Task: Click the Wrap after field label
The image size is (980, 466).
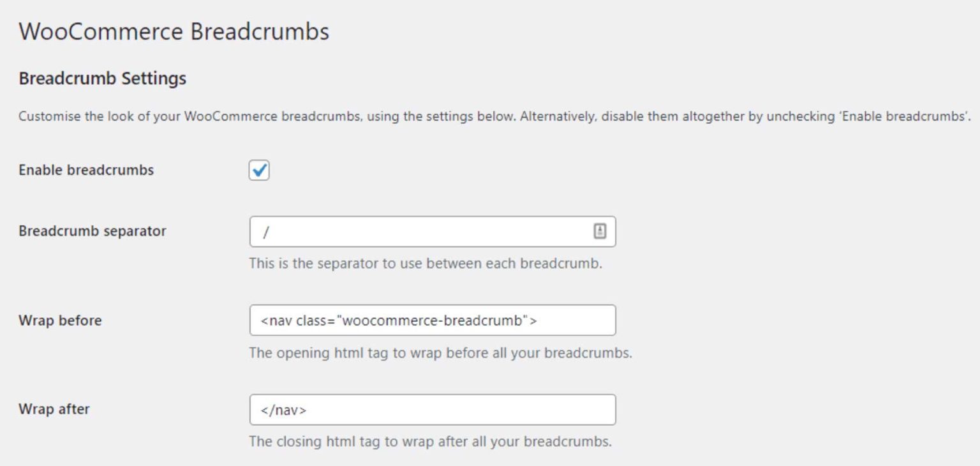Action: 54,409
